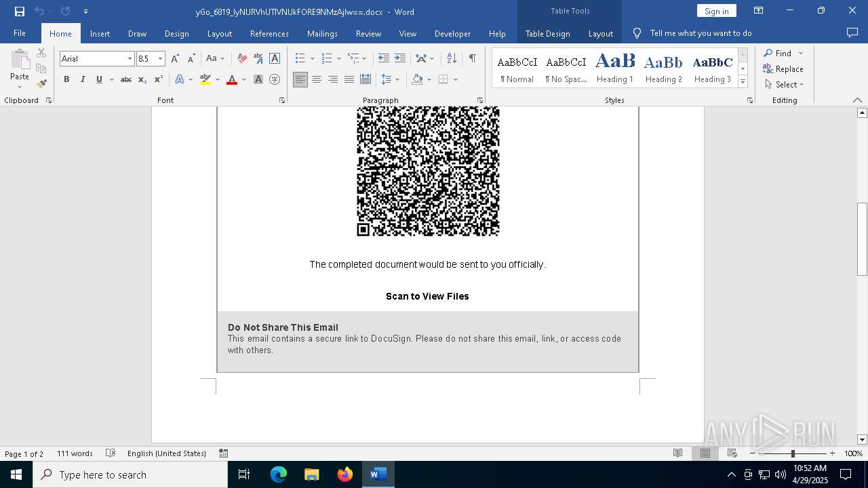Switch to the Insert tab
This screenshot has height=488, width=868.
[100, 33]
